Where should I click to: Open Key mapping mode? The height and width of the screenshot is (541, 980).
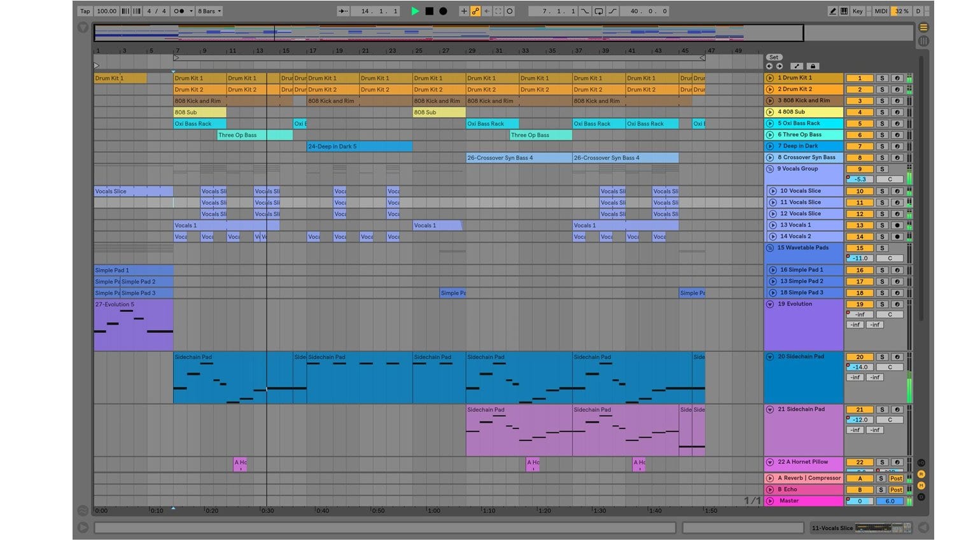[x=858, y=11]
